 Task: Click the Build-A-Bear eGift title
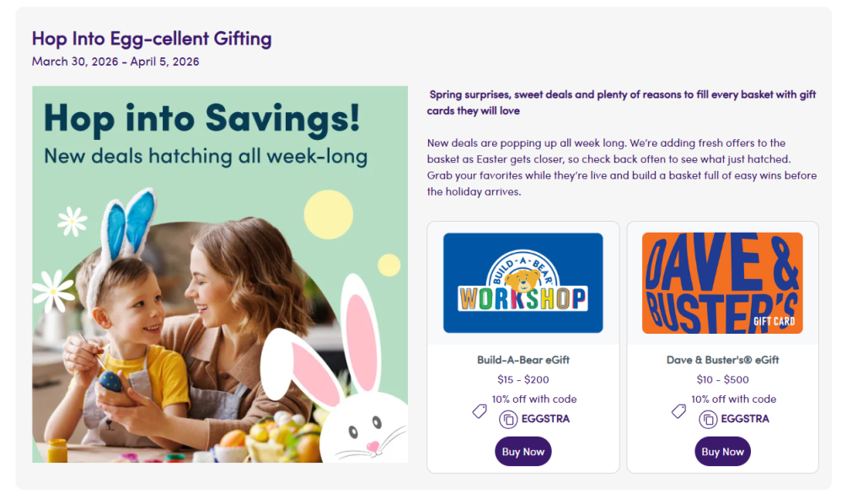[x=523, y=360]
